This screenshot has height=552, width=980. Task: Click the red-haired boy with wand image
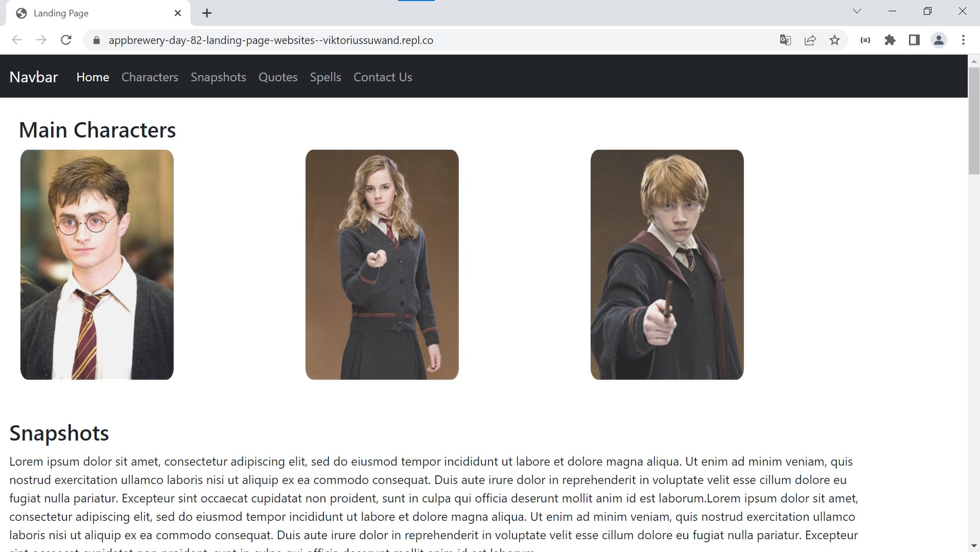tap(667, 265)
